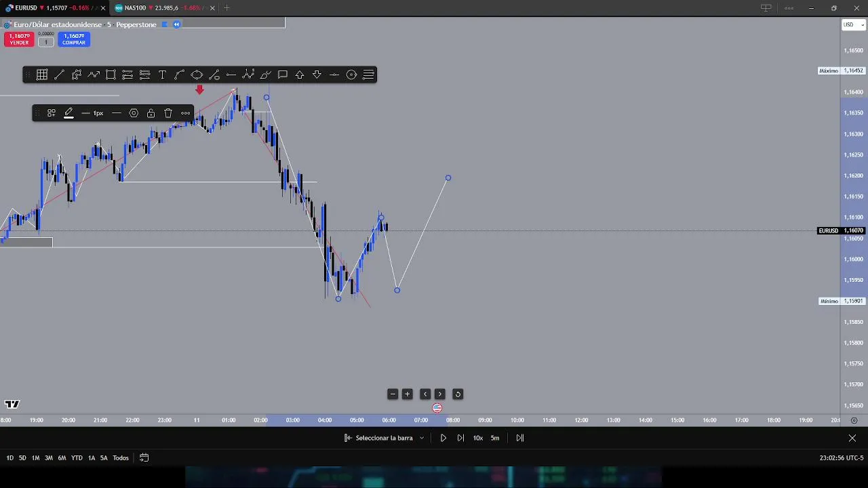This screenshot has width=868, height=488.
Task: Reset the chart view
Action: (x=458, y=394)
